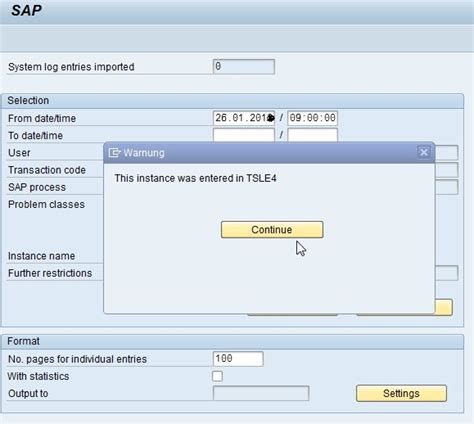Close the Warnung dialog with the X

[x=424, y=152]
